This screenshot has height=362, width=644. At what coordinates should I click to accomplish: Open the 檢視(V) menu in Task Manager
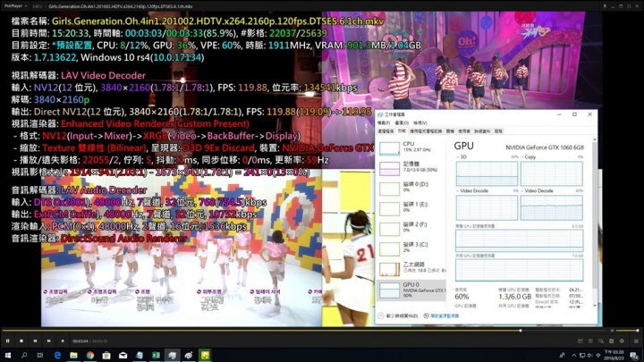(420, 122)
